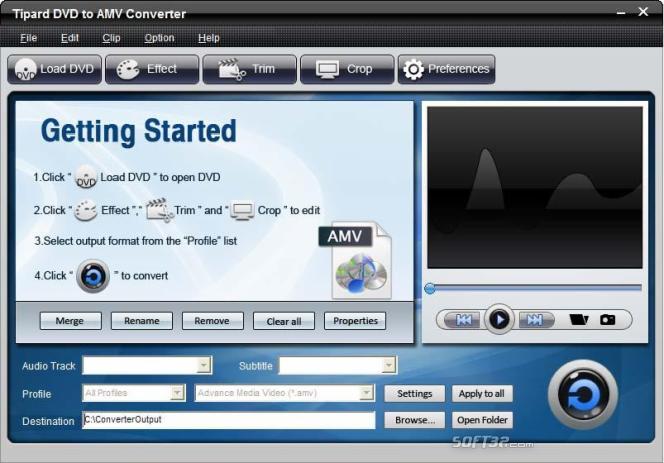Open Preferences with the gear icon

click(446, 69)
